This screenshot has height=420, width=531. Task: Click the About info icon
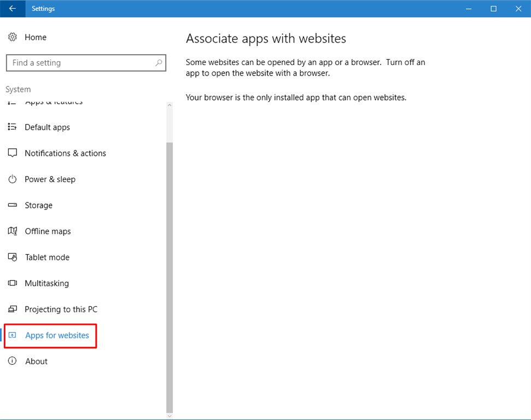click(12, 361)
